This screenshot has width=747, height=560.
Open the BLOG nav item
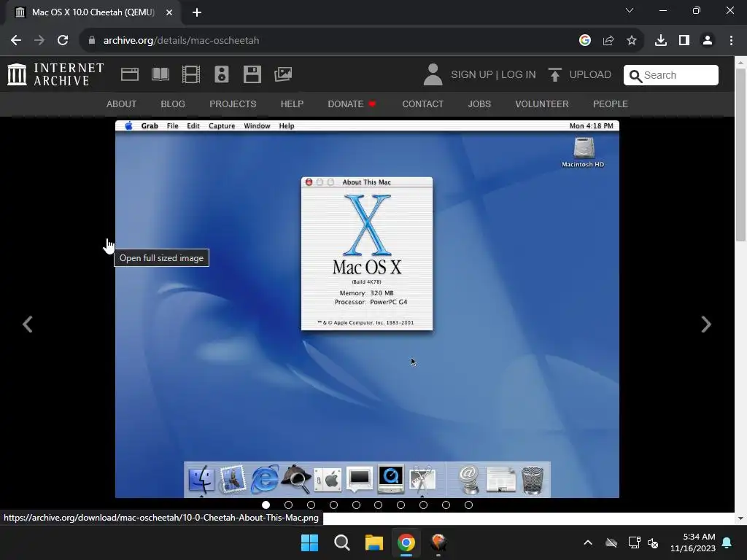[173, 104]
